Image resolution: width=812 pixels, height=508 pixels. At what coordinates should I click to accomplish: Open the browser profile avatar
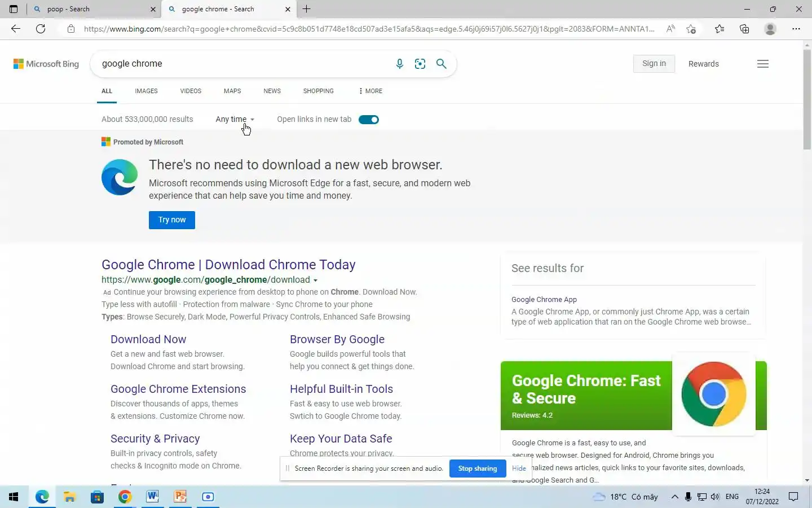[x=770, y=29]
